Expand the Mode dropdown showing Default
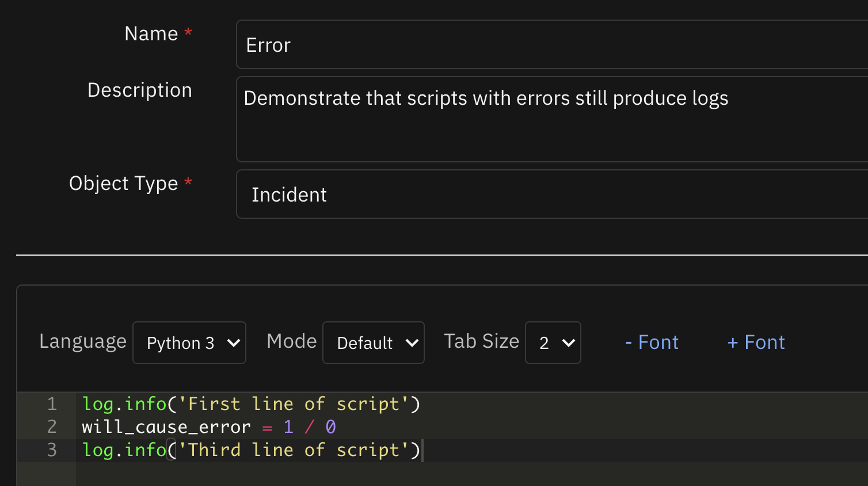 (374, 343)
